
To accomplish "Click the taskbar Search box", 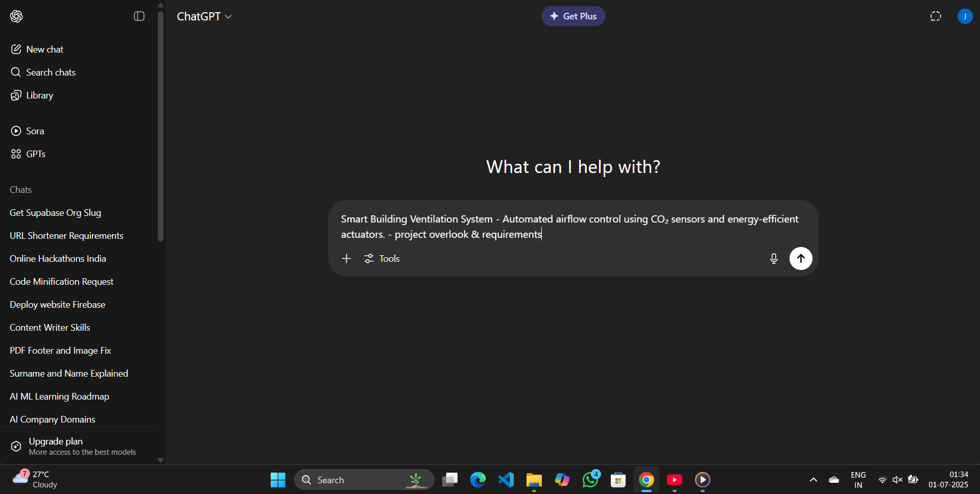I will pos(364,480).
